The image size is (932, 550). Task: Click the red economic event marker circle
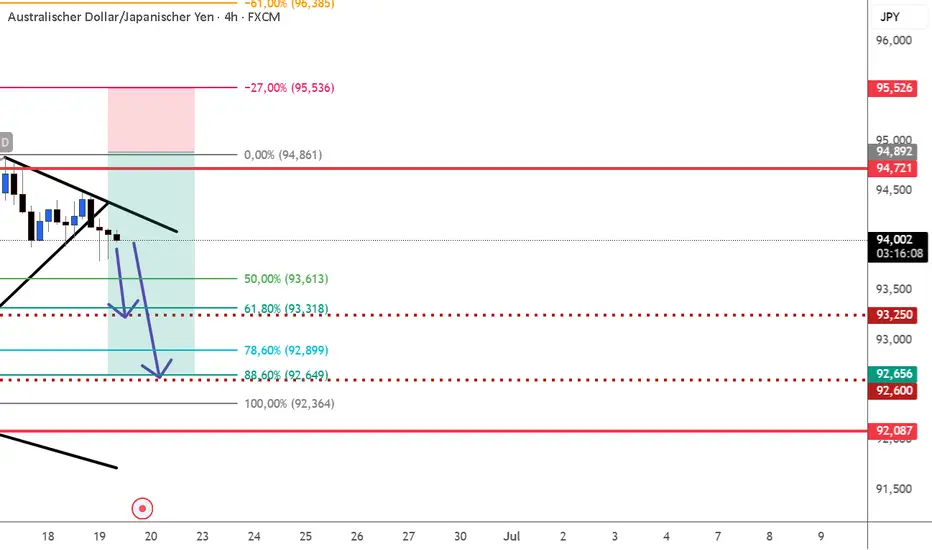143,508
